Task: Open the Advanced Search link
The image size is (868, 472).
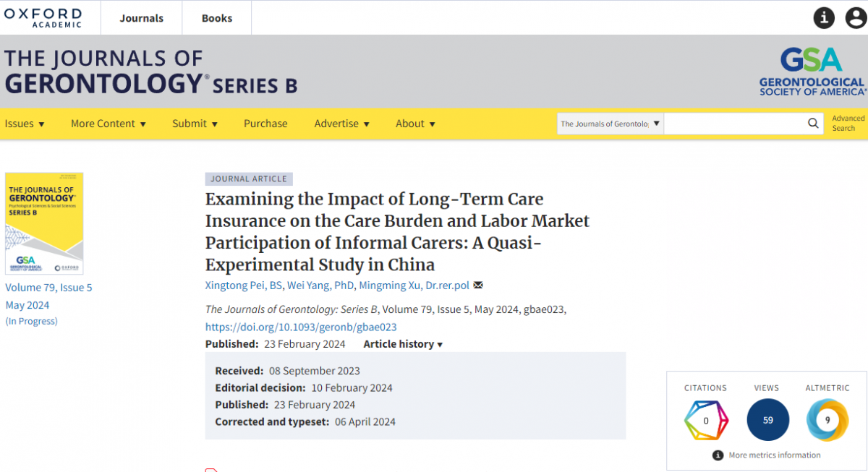Action: (x=848, y=124)
